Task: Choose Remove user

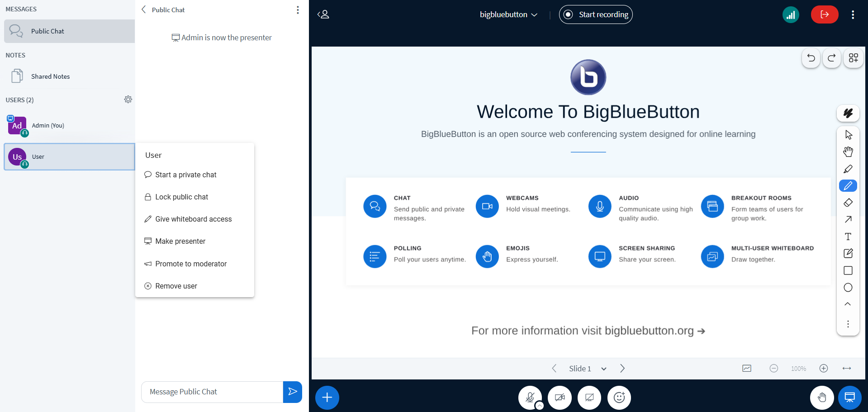Action: tap(194, 286)
